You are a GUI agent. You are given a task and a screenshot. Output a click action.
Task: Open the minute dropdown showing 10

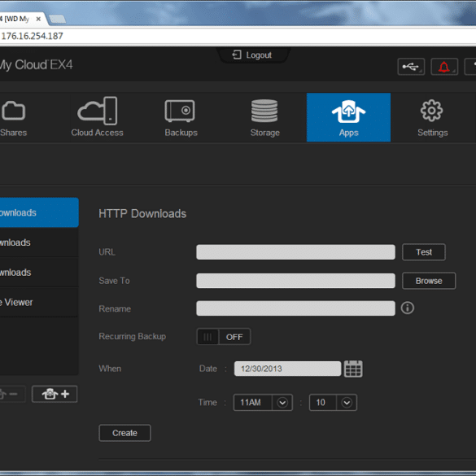333,403
